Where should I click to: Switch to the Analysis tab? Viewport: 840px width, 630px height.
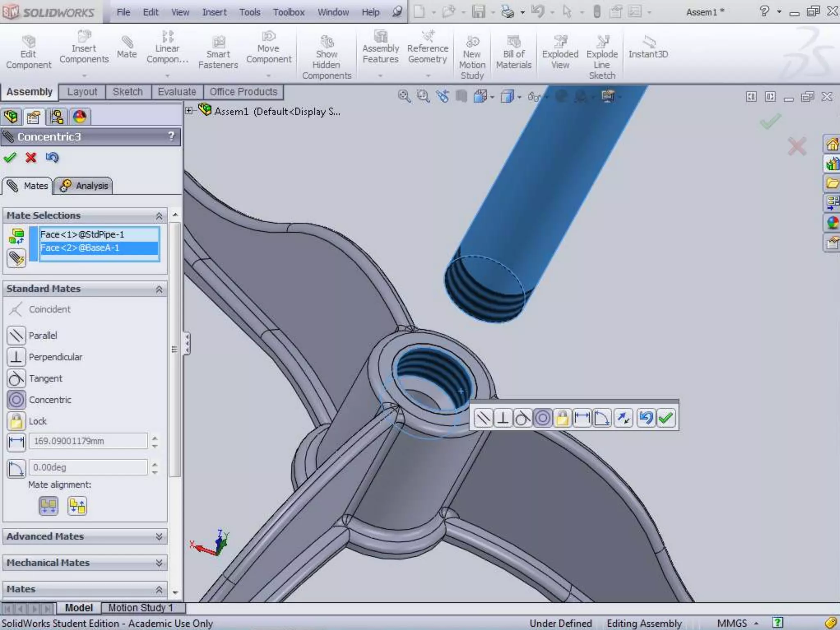84,186
